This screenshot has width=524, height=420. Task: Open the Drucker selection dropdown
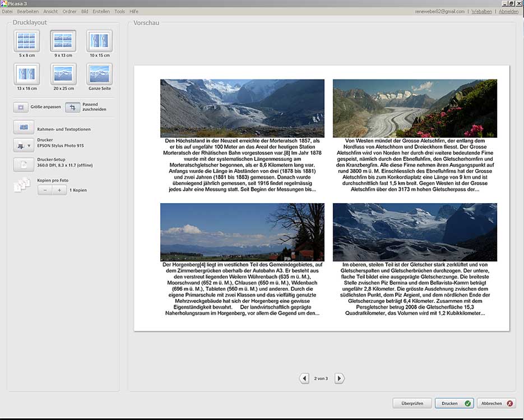point(24,146)
